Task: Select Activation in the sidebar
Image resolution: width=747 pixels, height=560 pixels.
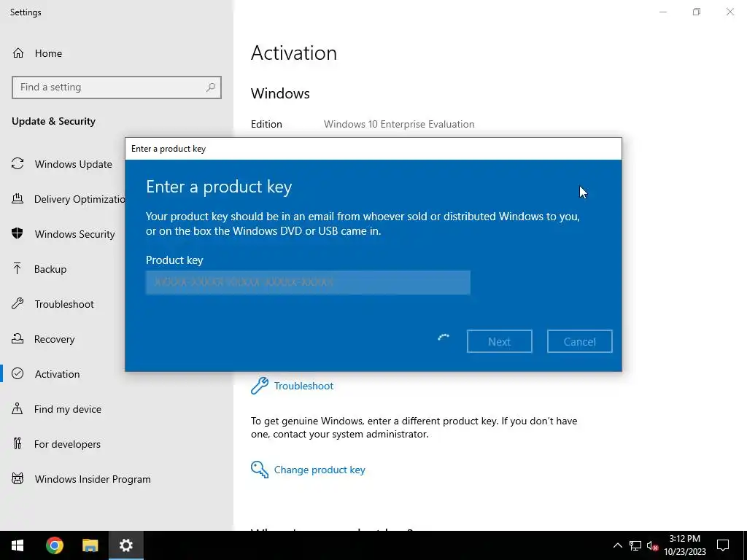Action: point(57,374)
